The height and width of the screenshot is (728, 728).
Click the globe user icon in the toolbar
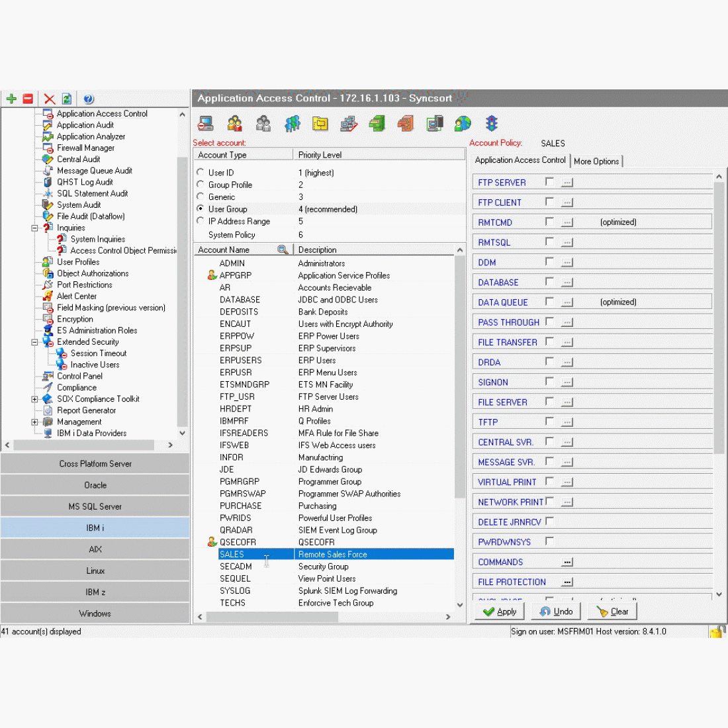tap(463, 123)
